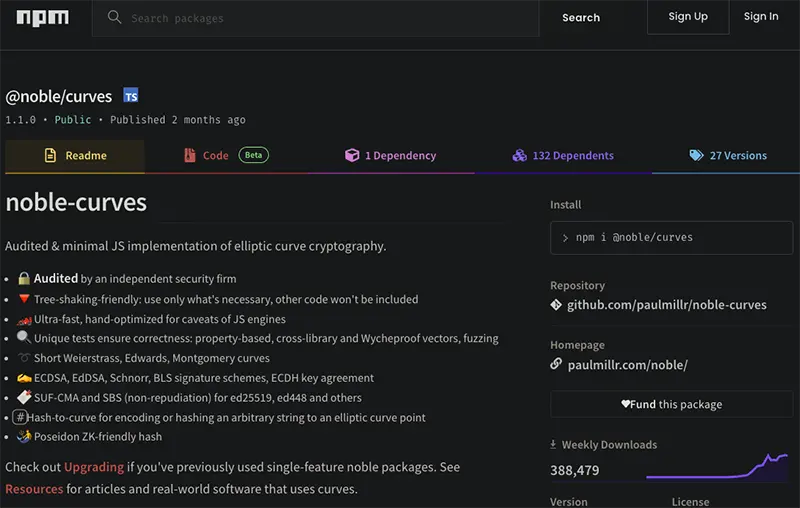Click the red triangle Tree-shaking icon
The width and height of the screenshot is (800, 508).
tap(24, 298)
